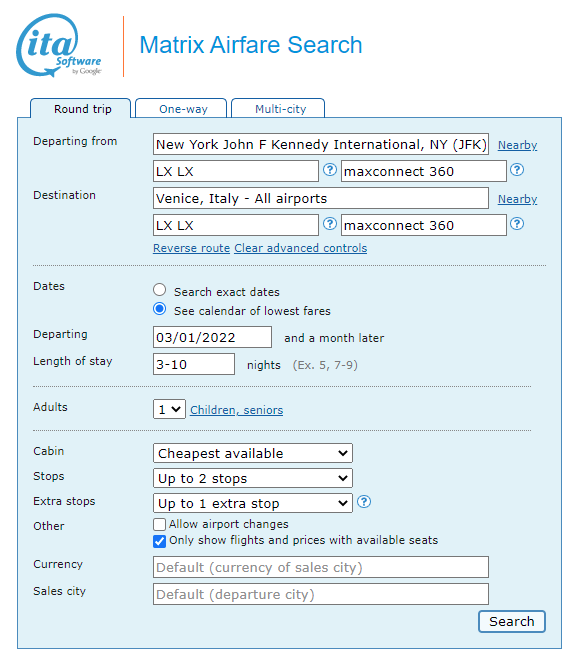The width and height of the screenshot is (571, 656).
Task: Expand the Cabin dropdown showing Cheapest available
Action: pyautogui.click(x=253, y=453)
